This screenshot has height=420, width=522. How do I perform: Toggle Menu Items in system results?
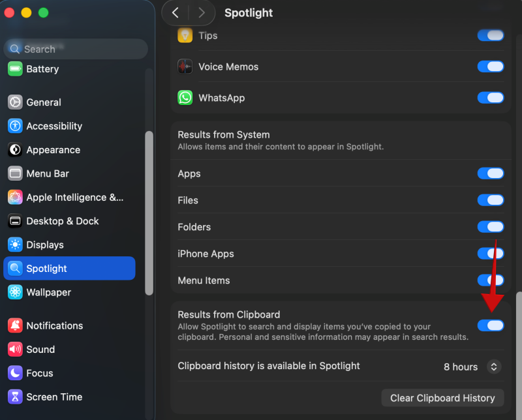pos(491,280)
